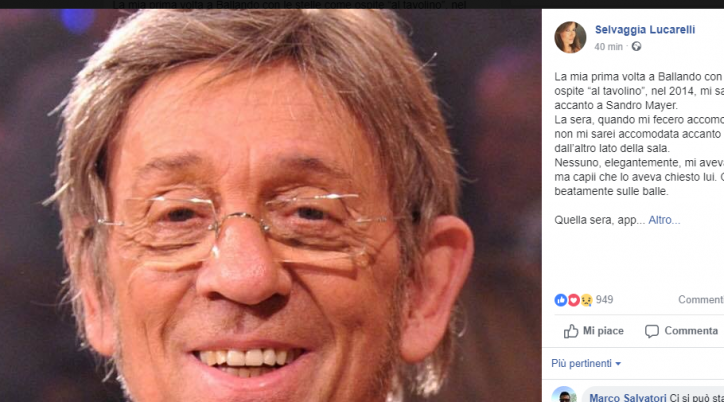Open the Commenti count link
This screenshot has width=724, height=402.
click(x=701, y=300)
